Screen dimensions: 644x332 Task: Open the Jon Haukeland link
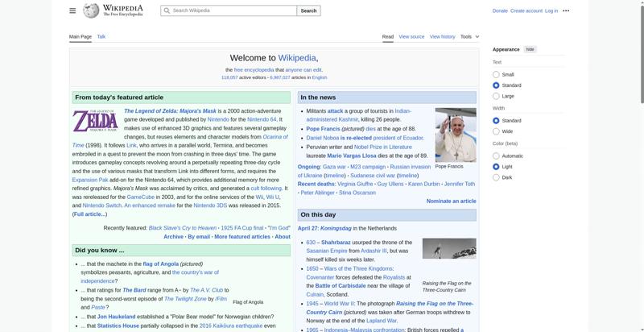pyautogui.click(x=116, y=317)
